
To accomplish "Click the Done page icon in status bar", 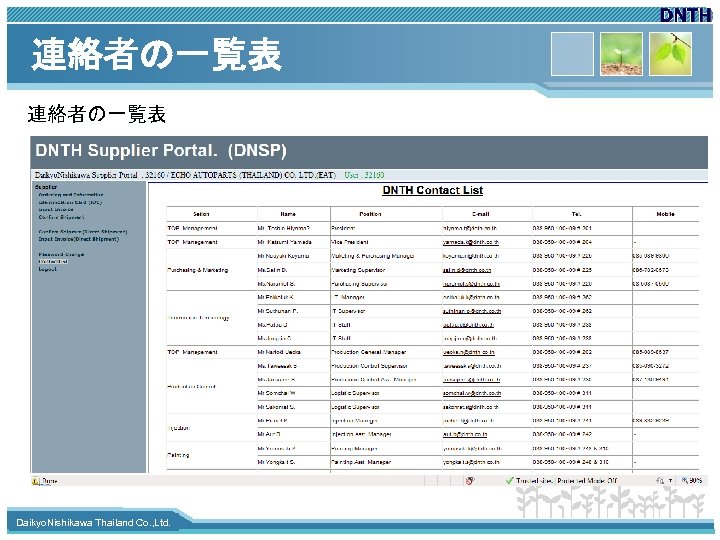I will tap(35, 481).
